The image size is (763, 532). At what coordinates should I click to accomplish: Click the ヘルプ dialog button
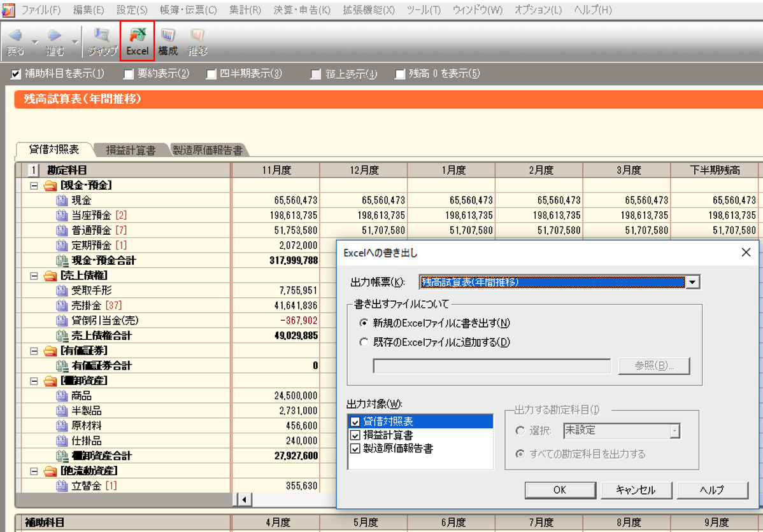712,490
